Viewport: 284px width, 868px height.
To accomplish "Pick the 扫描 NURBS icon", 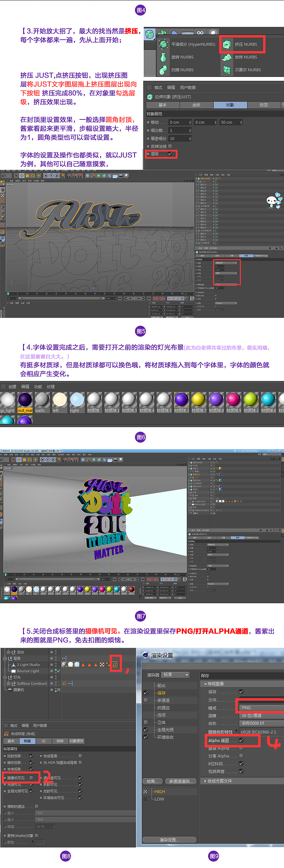I will (163, 70).
